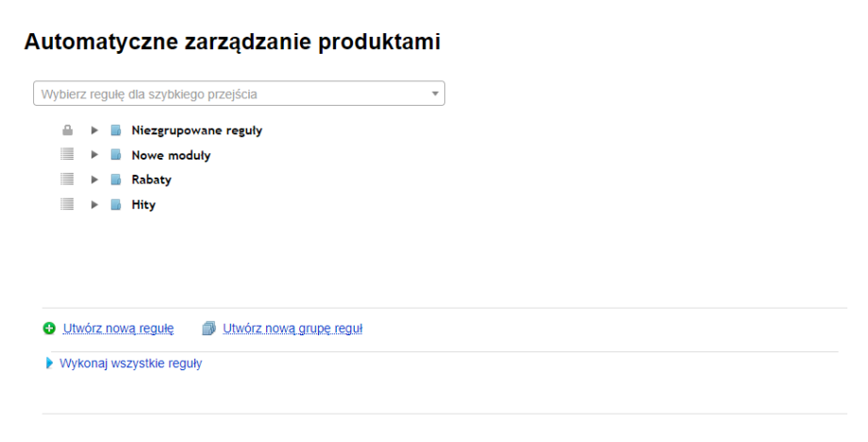868x442 pixels.
Task: Click the folder icon of Hity group
Action: tap(116, 204)
